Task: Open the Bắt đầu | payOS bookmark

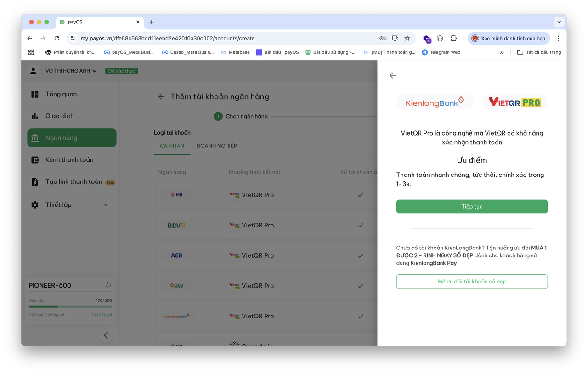Action: pyautogui.click(x=277, y=52)
